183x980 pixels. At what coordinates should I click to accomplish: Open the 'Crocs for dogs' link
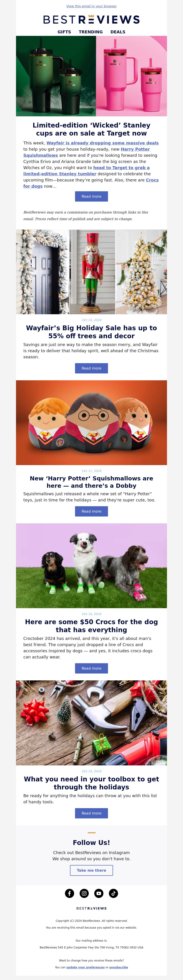click(x=91, y=183)
